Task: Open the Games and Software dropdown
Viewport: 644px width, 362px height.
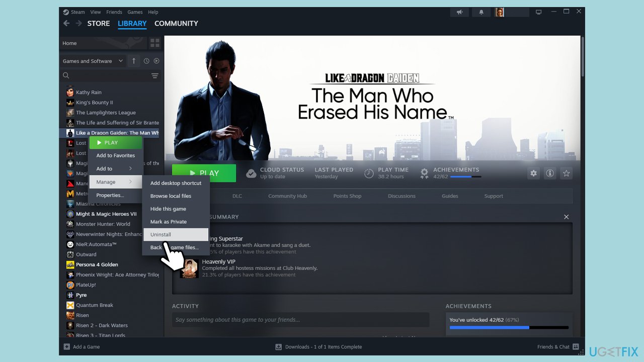Action: pos(93,61)
